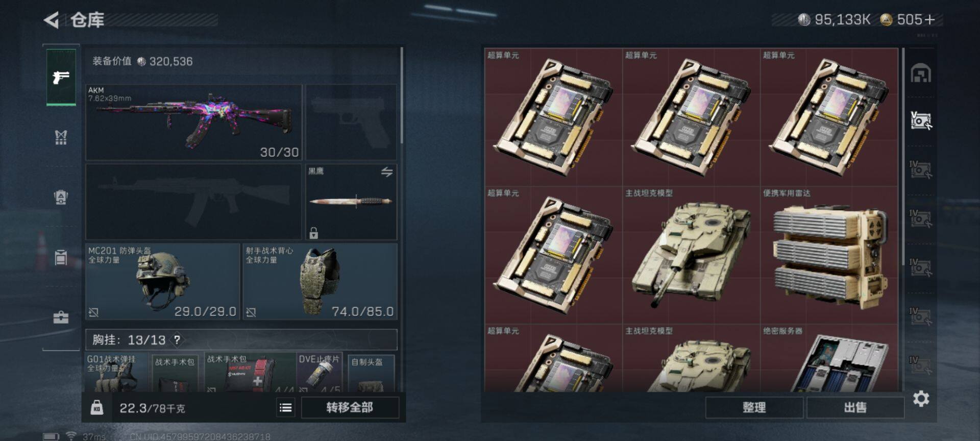The image size is (980, 441).
Task: Click the 转移全部 button
Action: pyautogui.click(x=350, y=407)
